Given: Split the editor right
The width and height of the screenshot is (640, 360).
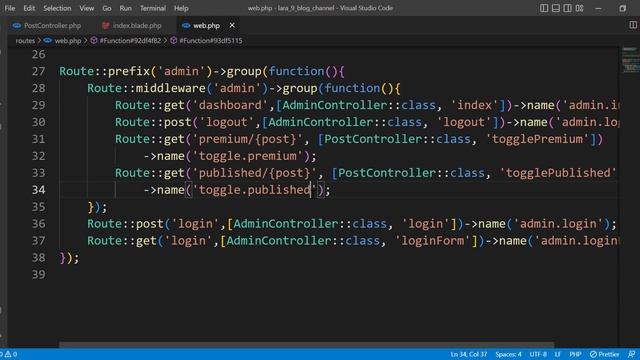Looking at the screenshot, I should point(633,25).
